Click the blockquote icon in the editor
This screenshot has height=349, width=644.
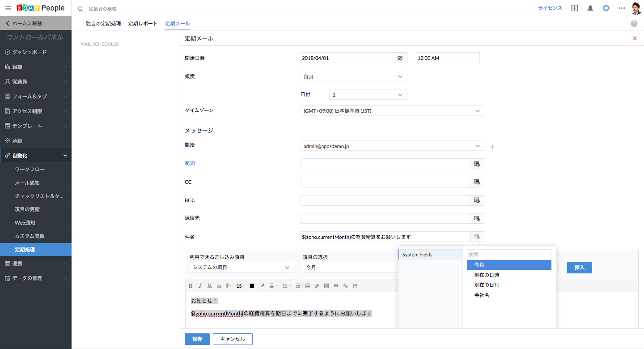[336, 286]
